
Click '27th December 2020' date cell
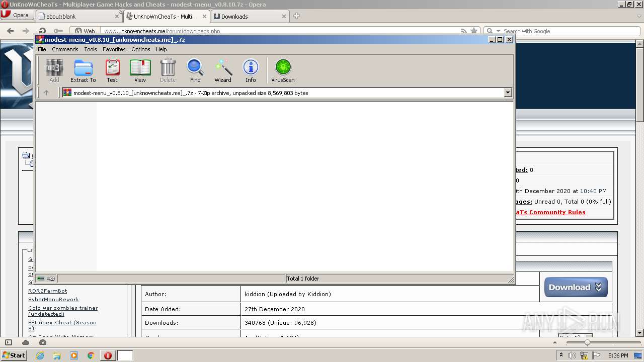[275, 309]
